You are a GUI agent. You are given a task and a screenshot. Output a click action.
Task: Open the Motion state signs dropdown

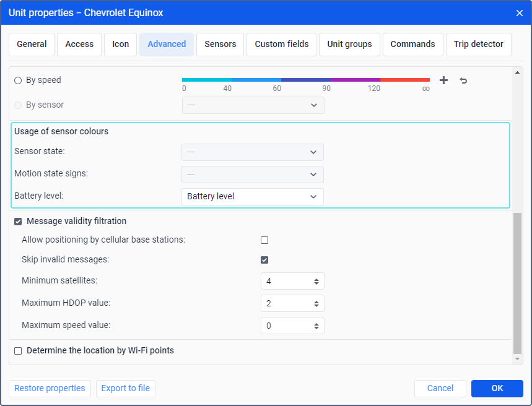(x=253, y=175)
